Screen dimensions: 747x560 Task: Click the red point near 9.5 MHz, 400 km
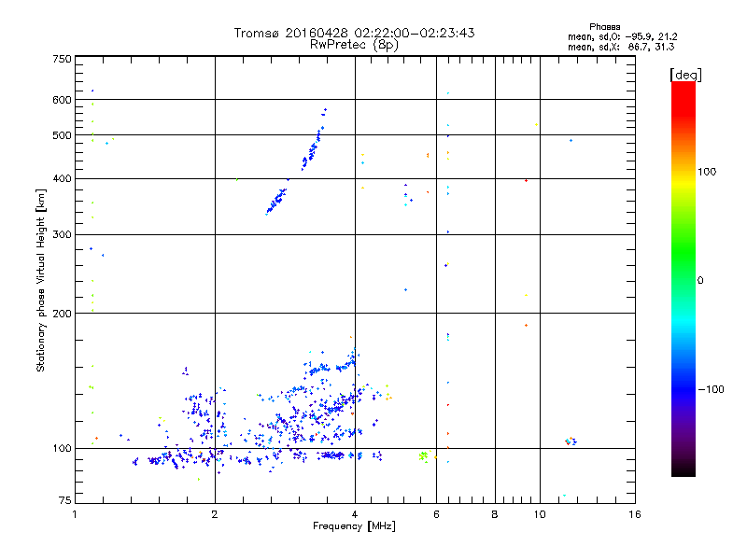click(526, 180)
